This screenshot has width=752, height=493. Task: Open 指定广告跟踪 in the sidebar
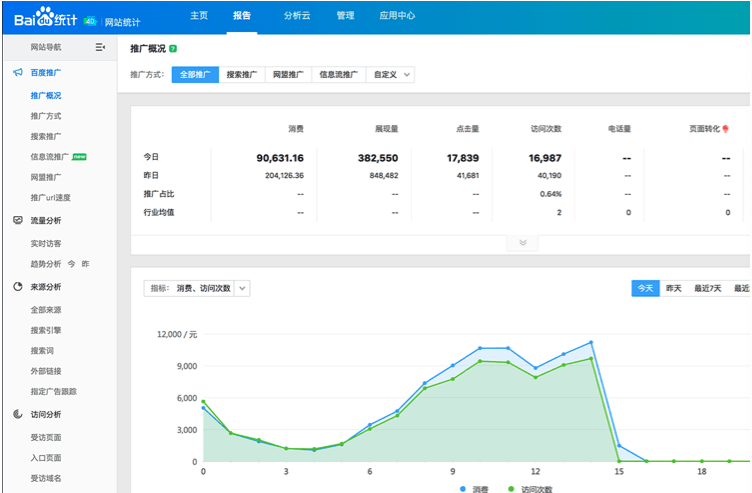click(x=54, y=391)
